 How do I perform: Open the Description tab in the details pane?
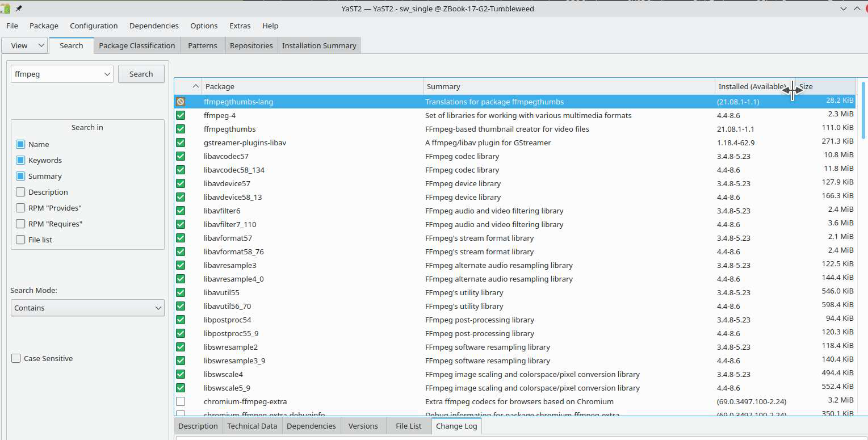coord(198,426)
